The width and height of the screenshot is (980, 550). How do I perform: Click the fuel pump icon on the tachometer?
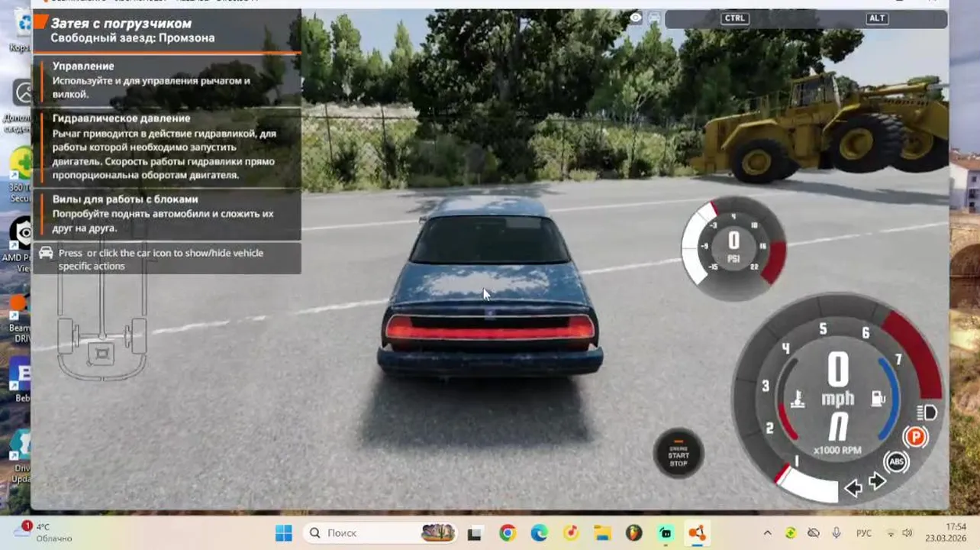point(878,398)
